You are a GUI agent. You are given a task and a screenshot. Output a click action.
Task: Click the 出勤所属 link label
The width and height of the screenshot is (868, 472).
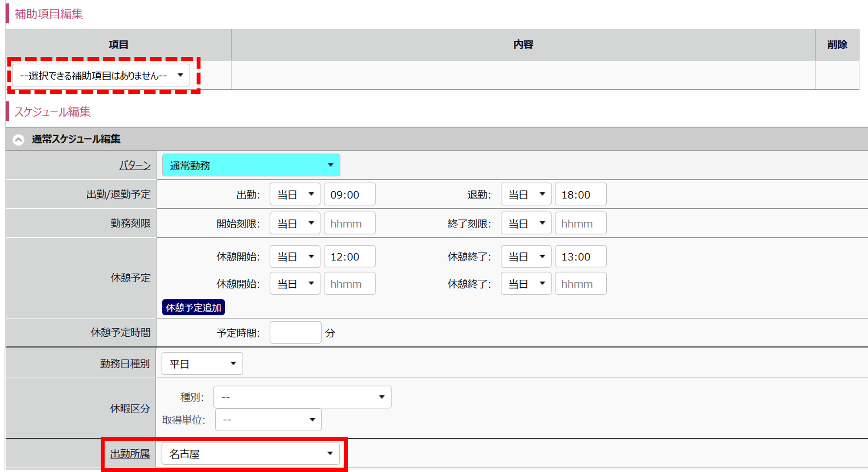click(x=130, y=454)
